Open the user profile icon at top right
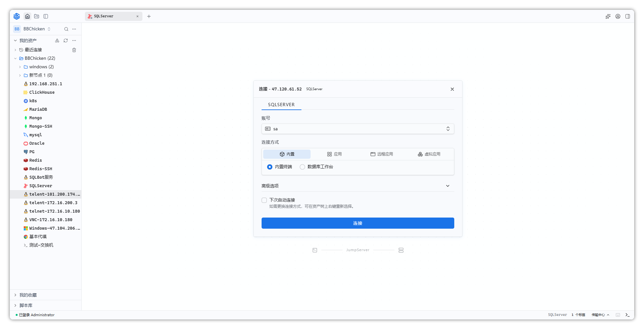Image resolution: width=644 pixels, height=326 pixels. point(618,16)
